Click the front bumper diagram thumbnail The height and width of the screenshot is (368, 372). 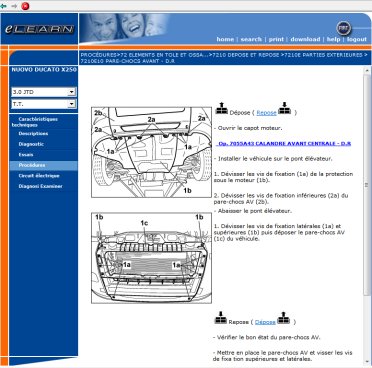(152, 258)
